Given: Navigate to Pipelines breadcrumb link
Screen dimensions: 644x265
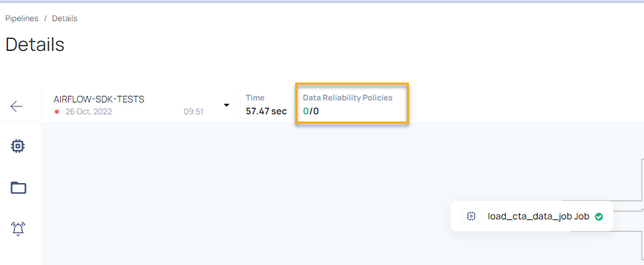Looking at the screenshot, I should tap(22, 19).
